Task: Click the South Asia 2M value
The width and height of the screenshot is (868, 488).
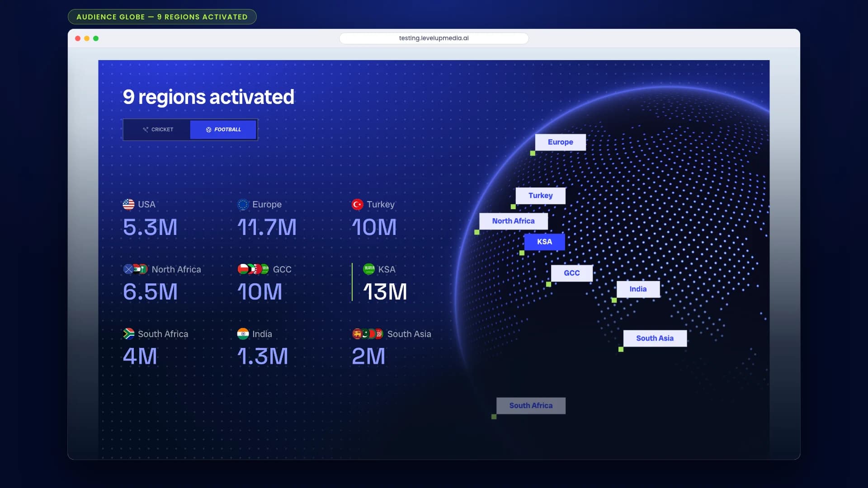Action: [368, 357]
